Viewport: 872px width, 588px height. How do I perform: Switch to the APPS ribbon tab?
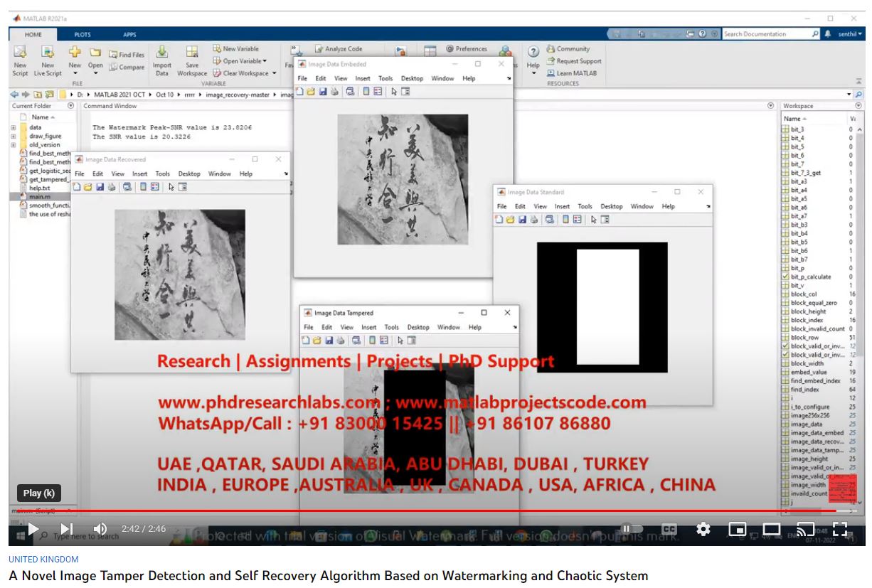[129, 34]
